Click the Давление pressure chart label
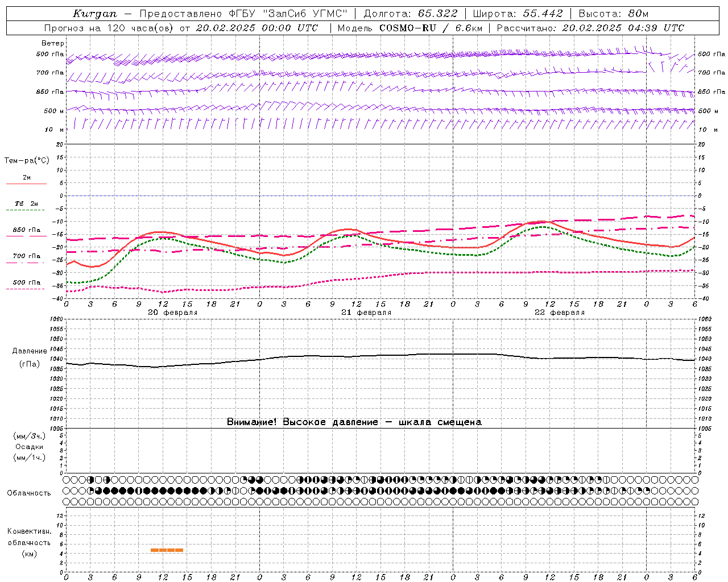This screenshot has height=582, width=728. click(x=30, y=351)
